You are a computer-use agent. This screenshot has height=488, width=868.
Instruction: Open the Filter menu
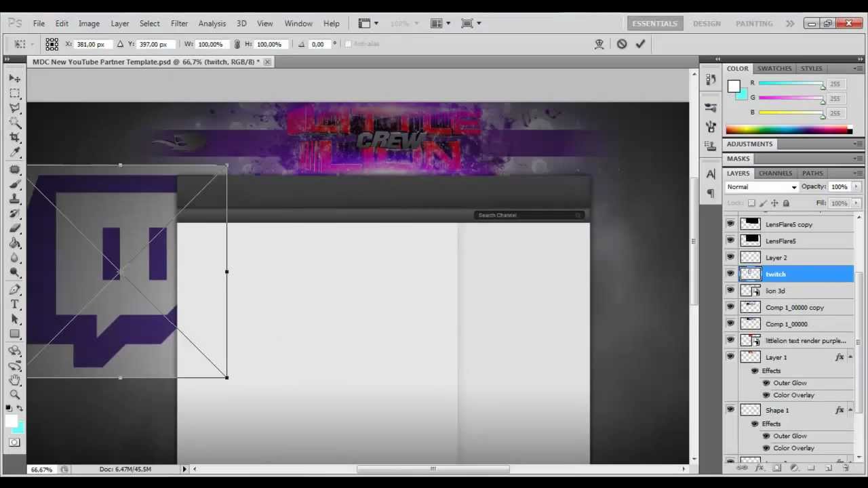coord(179,23)
